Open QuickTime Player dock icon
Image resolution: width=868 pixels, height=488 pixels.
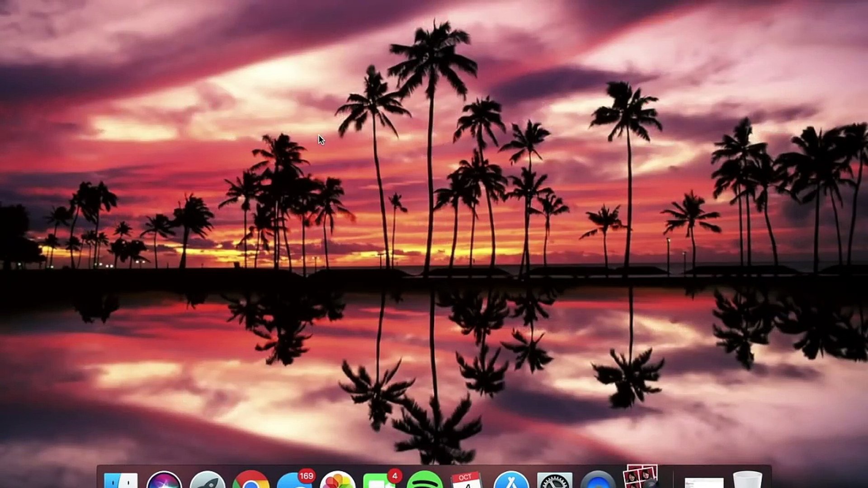598,481
